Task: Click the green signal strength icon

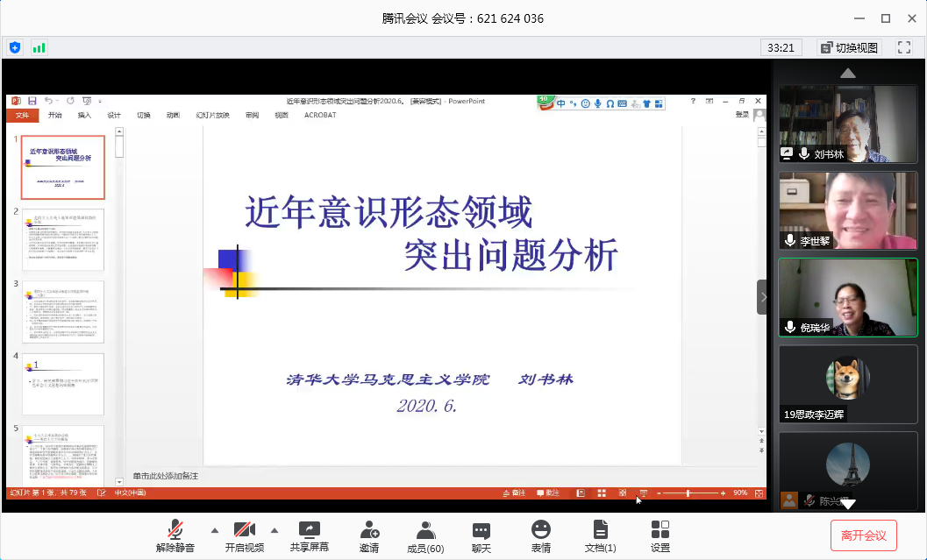Action: pyautogui.click(x=39, y=47)
